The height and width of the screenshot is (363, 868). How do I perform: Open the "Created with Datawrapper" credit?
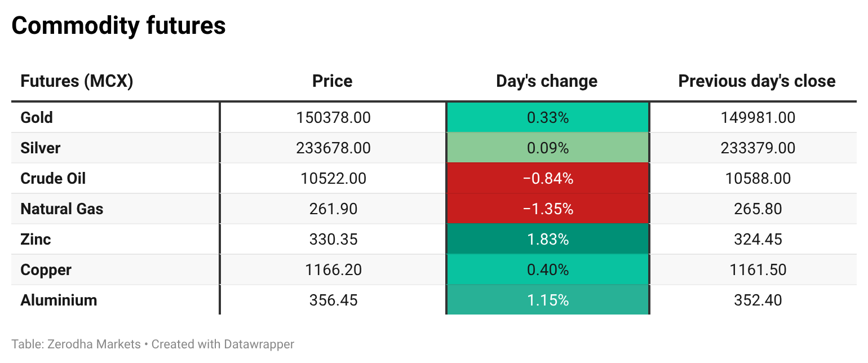(223, 344)
